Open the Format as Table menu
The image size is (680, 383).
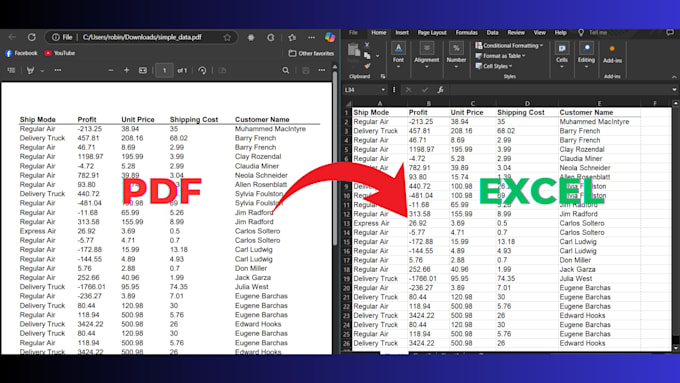click(x=500, y=56)
